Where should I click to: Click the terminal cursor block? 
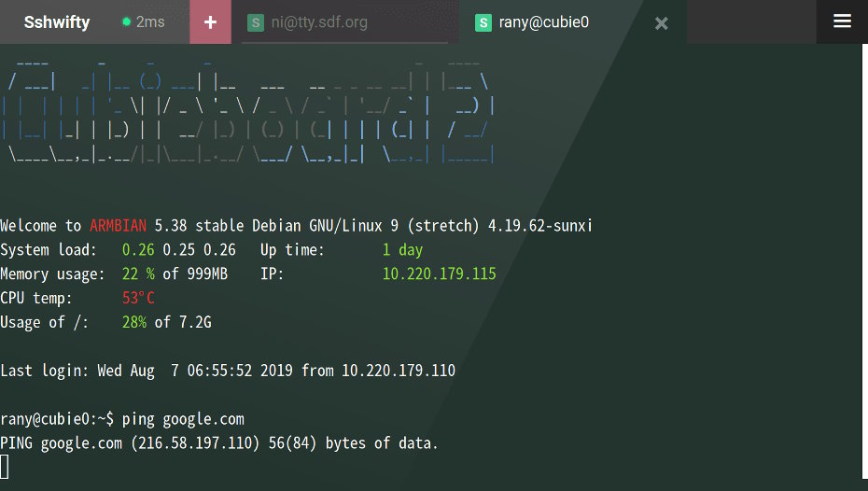click(x=5, y=467)
